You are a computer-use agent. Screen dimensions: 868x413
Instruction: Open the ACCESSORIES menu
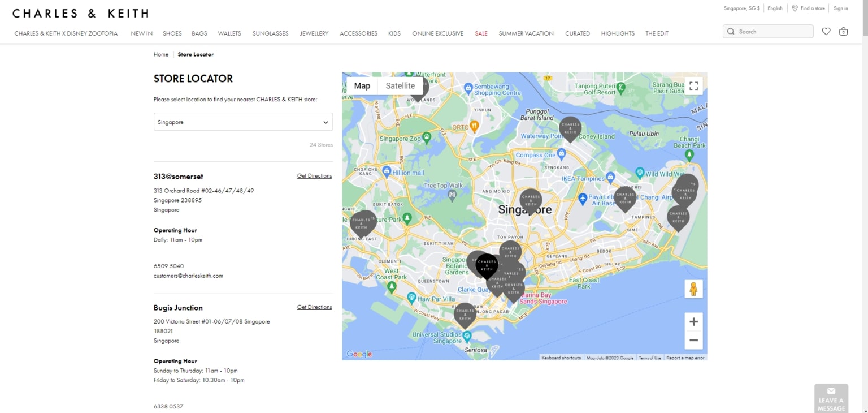(358, 33)
